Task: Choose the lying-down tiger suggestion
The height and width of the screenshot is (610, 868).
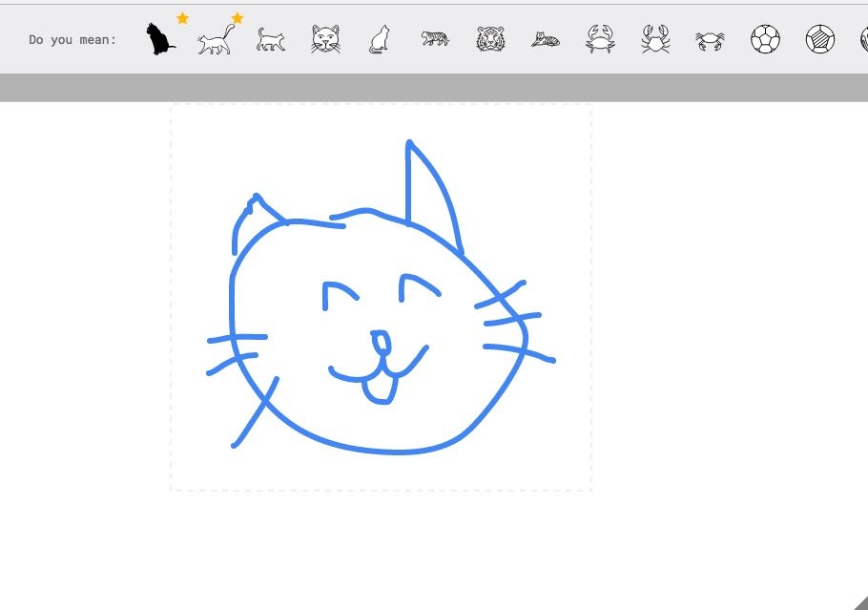Action: point(546,39)
